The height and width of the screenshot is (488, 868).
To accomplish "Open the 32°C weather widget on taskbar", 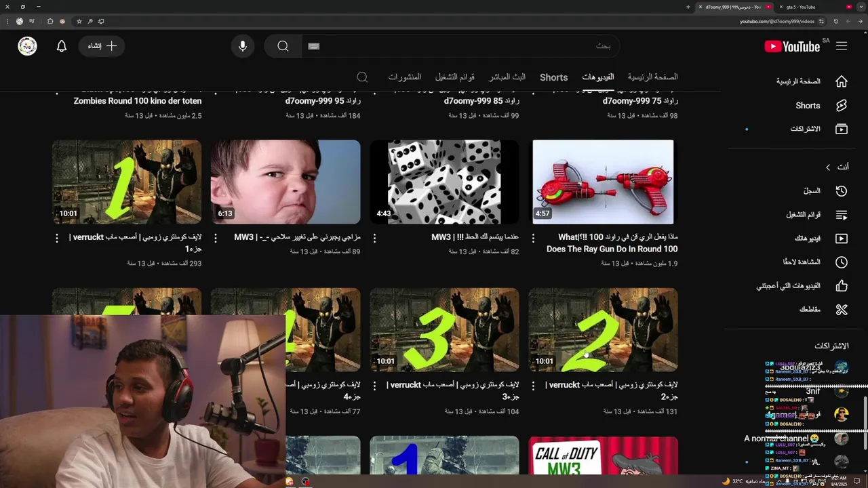I will coord(745,481).
